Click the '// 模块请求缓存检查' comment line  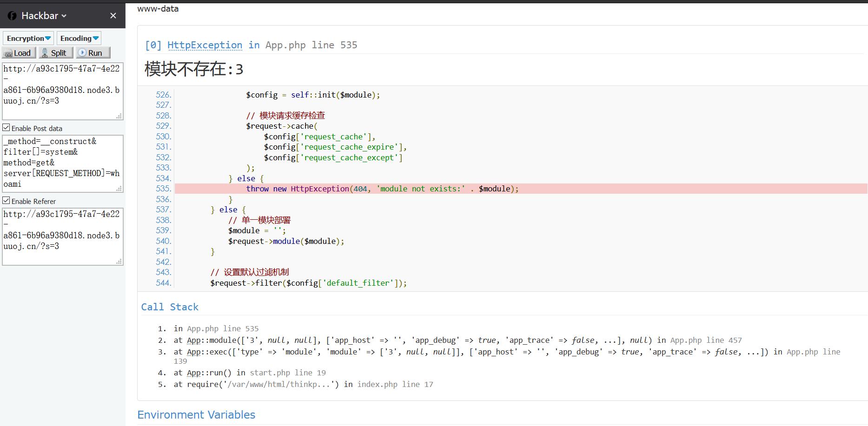click(x=285, y=116)
